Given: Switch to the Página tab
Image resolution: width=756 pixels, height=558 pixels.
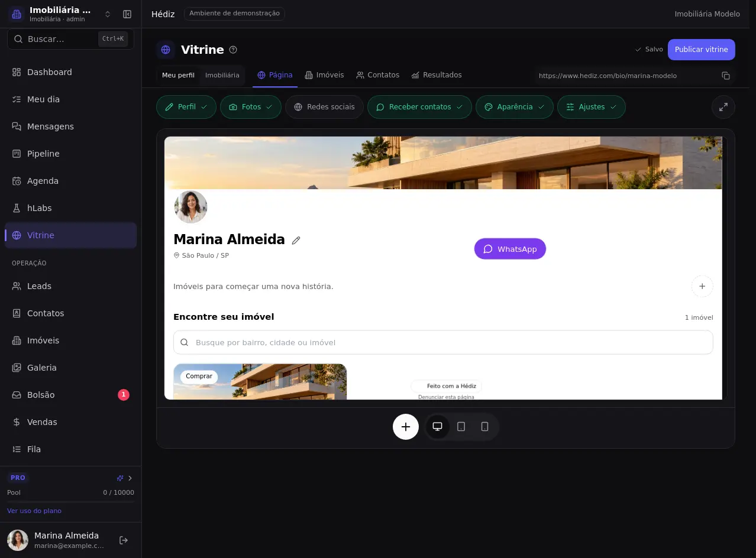Looking at the screenshot, I should click(275, 75).
